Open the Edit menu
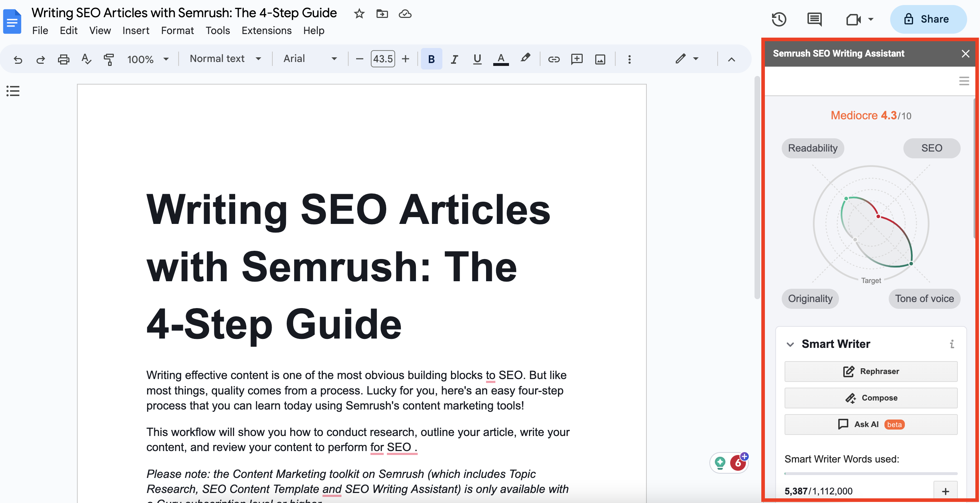The height and width of the screenshot is (503, 980). pyautogui.click(x=68, y=30)
